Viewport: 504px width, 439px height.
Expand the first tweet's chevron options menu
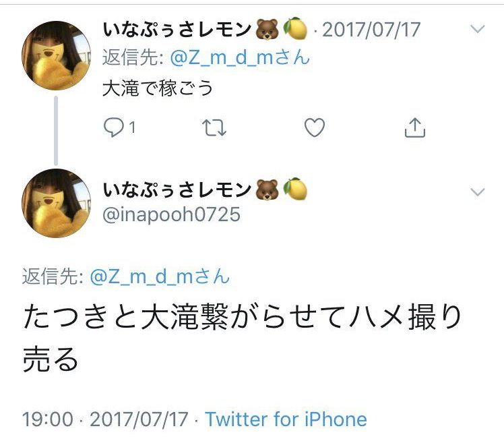(x=477, y=29)
